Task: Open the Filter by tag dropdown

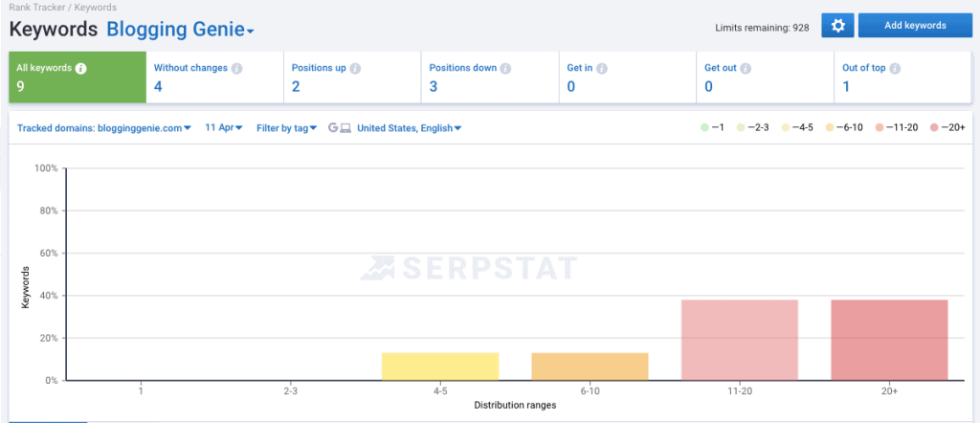Action: tap(287, 128)
